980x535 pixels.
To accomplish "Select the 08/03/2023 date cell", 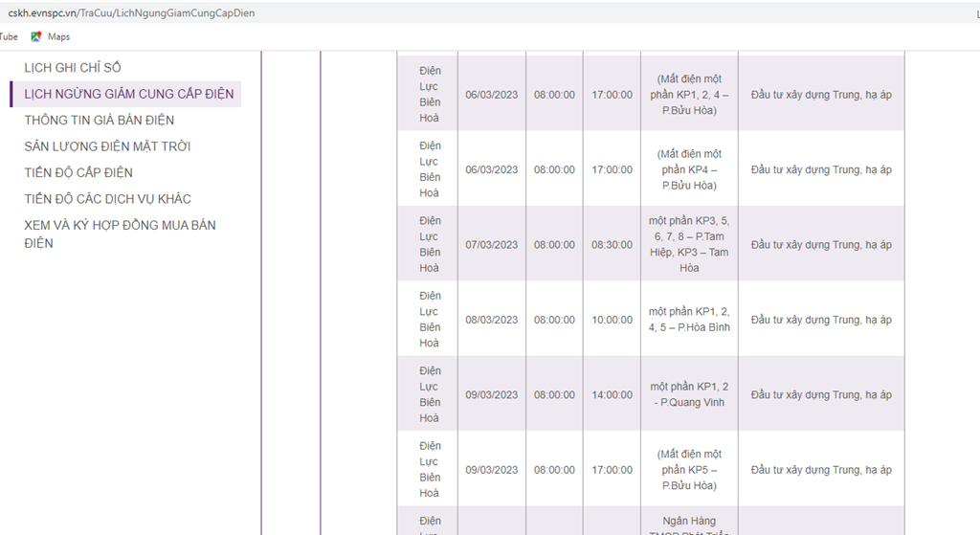I will (492, 320).
